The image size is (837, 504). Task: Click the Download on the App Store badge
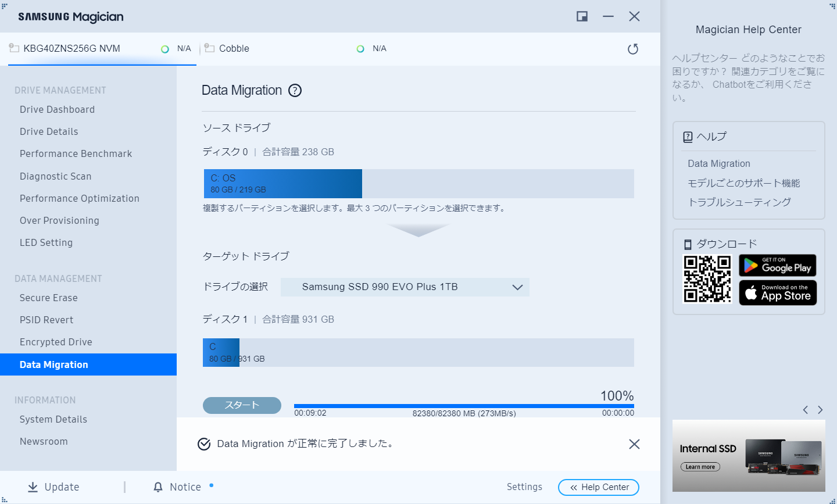click(778, 292)
